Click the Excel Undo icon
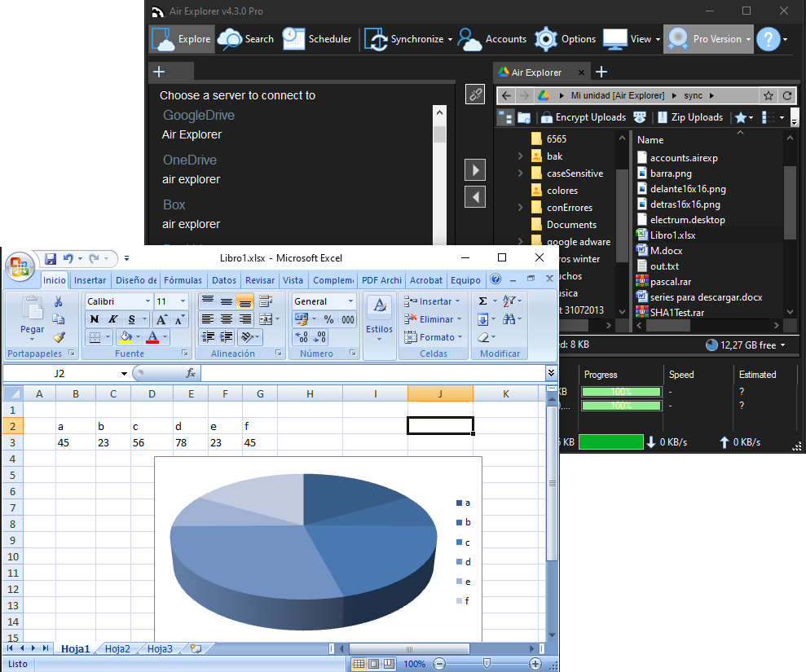 click(68, 258)
